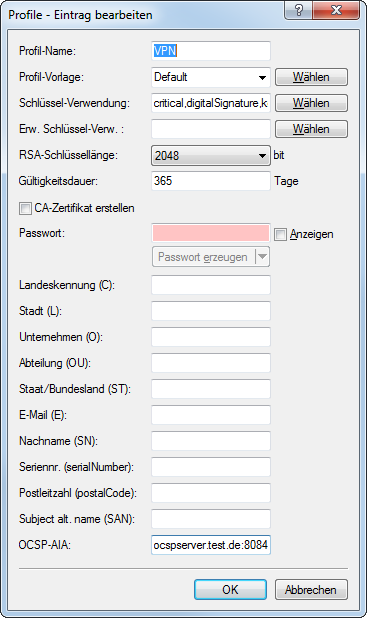The width and height of the screenshot is (367, 618).
Task: Toggle the Anzeigen password checkbox
Action: point(280,235)
